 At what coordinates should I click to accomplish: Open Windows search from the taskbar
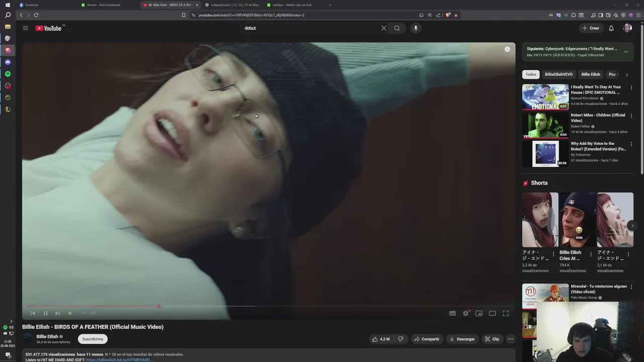[8, 15]
